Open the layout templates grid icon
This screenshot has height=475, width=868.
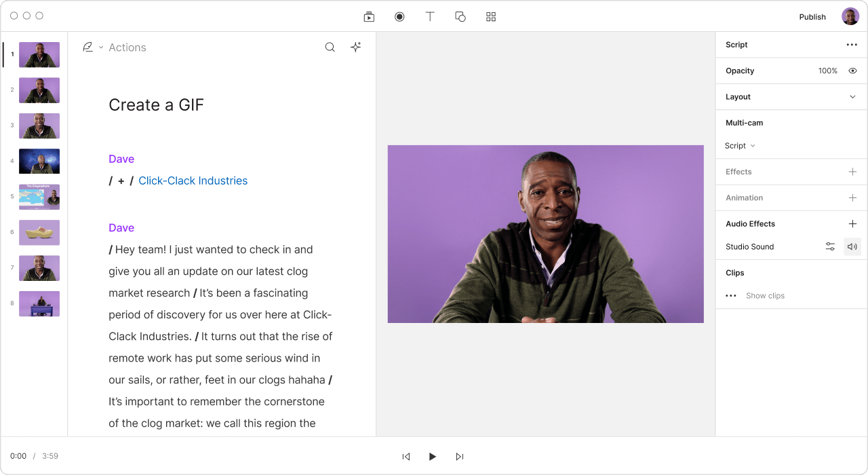point(491,16)
